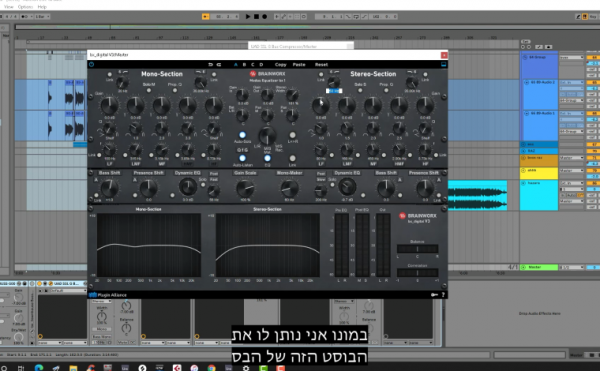Click Reset in plugin toolbar
This screenshot has height=371, width=600.
click(x=321, y=65)
